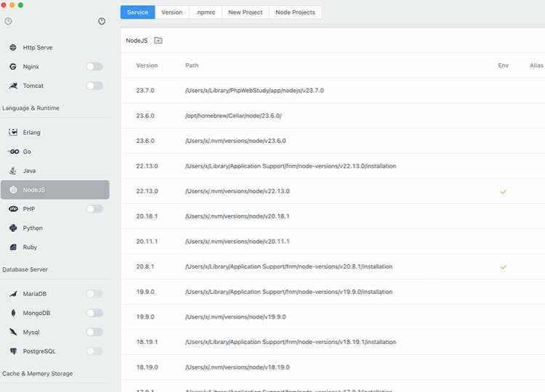
Task: Click the Go gopher logo icon
Action: [13, 152]
